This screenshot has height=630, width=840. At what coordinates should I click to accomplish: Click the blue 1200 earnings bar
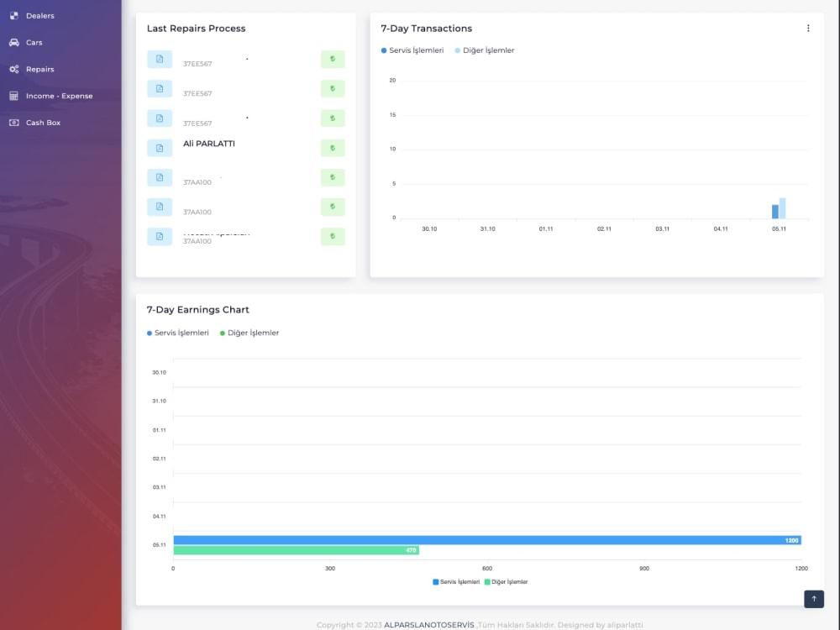[x=487, y=540]
